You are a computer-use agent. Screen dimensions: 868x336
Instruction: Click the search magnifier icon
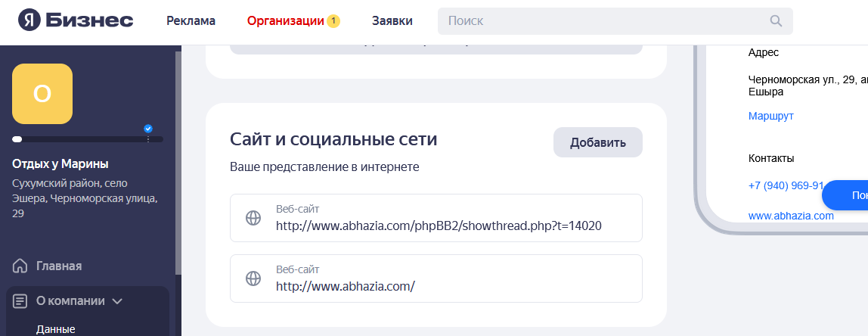click(x=776, y=20)
